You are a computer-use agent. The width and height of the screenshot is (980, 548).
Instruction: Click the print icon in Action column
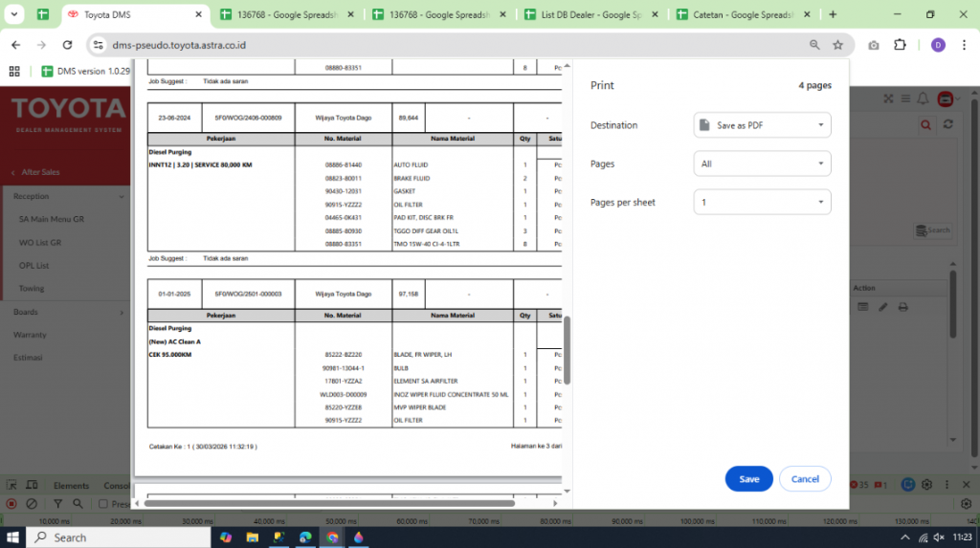pos(902,307)
